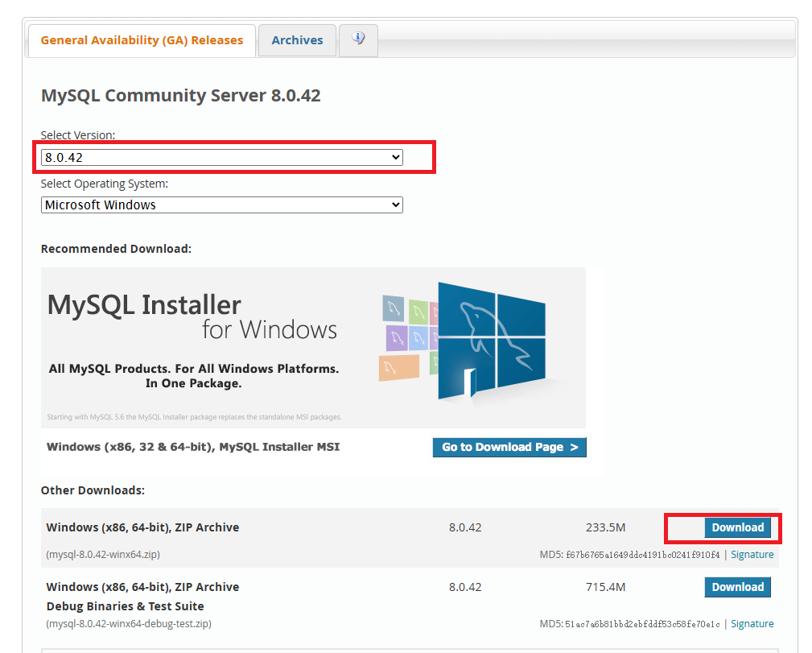Click the MD5 hash f67b6765a1649ddc4191bc0241f910f4
The height and width of the screenshot is (653, 812).
point(643,555)
